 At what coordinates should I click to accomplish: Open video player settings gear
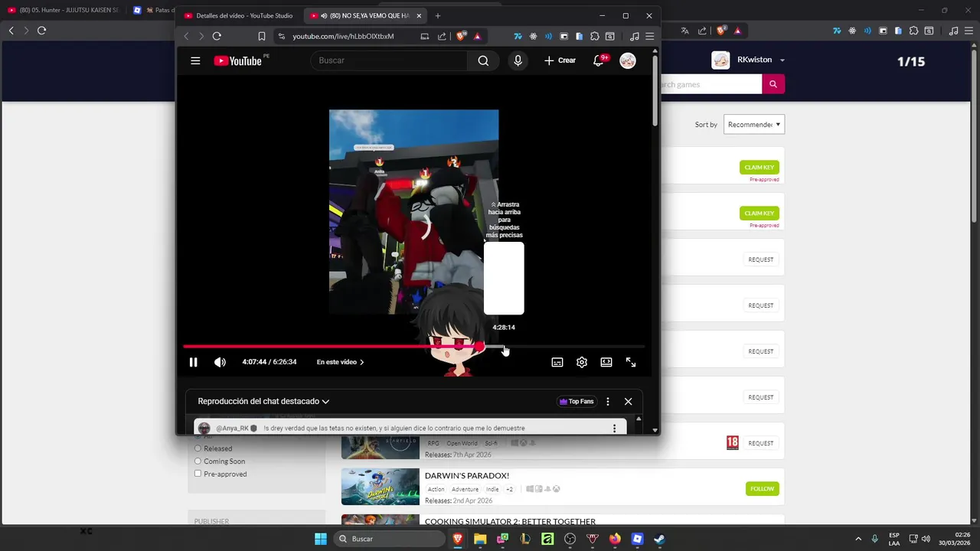(x=582, y=362)
